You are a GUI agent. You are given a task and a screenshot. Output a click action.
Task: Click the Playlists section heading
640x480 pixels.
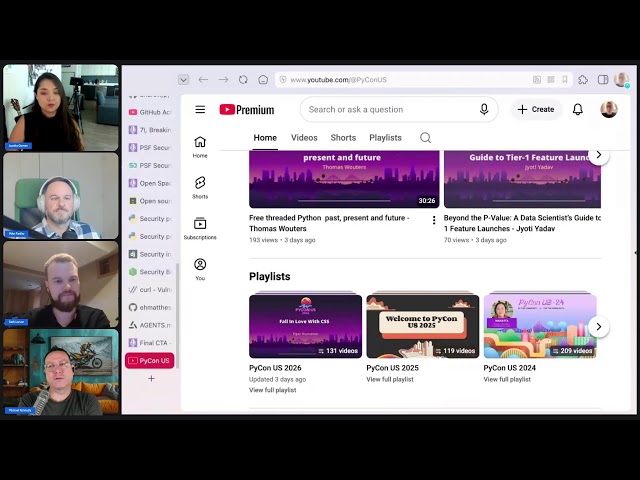click(x=269, y=276)
